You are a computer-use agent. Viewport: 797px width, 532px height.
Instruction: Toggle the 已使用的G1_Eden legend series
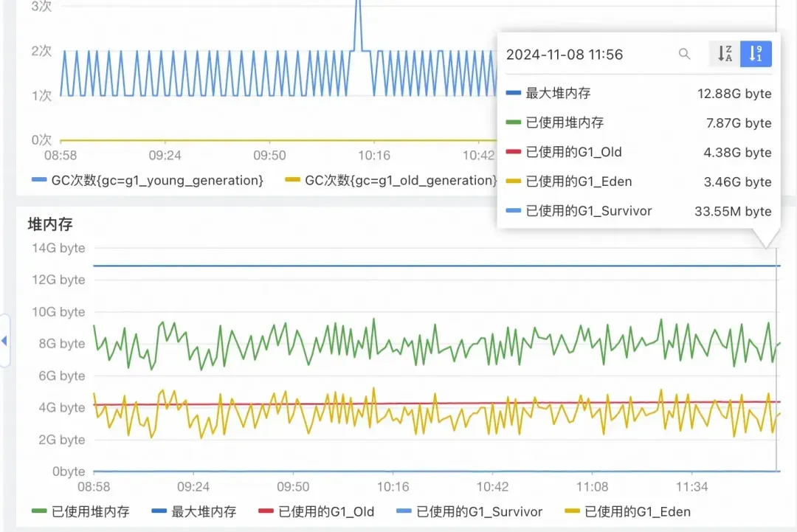628,511
